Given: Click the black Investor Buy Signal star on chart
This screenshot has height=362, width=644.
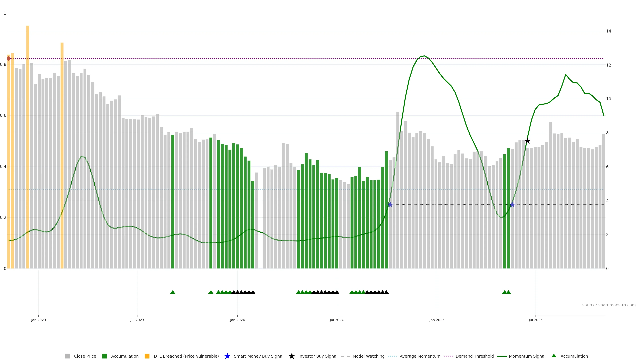Looking at the screenshot, I should coord(527,141).
